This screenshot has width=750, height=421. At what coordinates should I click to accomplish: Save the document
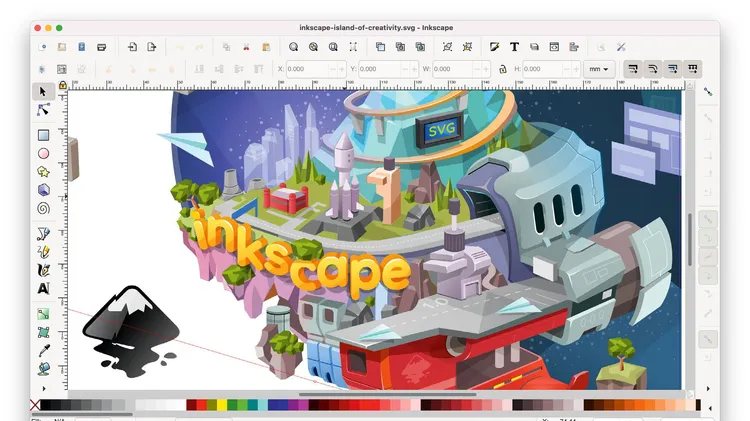(81, 47)
